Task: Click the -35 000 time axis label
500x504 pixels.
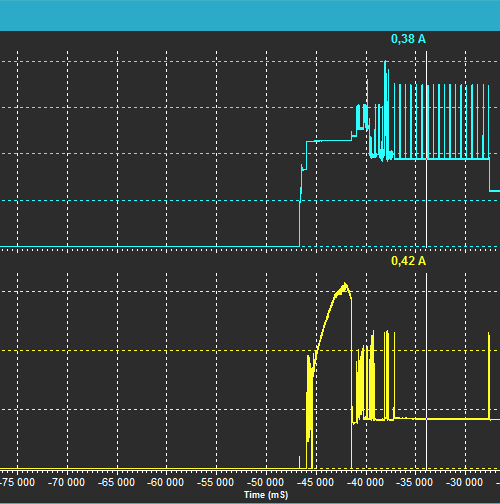Action: point(415,482)
